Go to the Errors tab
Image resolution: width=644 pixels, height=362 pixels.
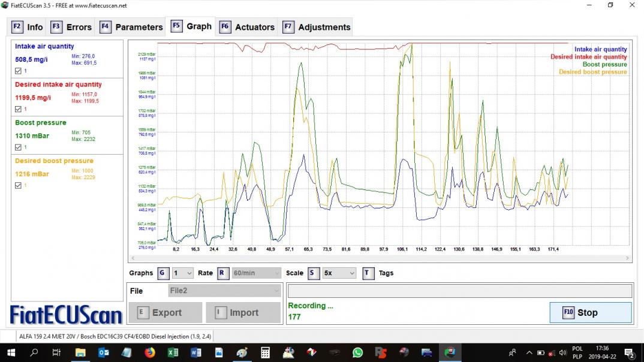71,27
